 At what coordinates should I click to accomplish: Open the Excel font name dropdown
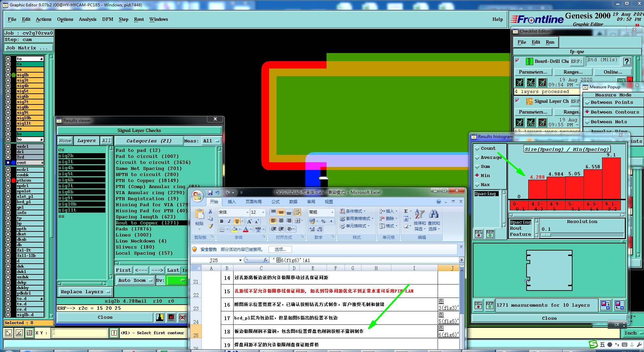pos(247,212)
